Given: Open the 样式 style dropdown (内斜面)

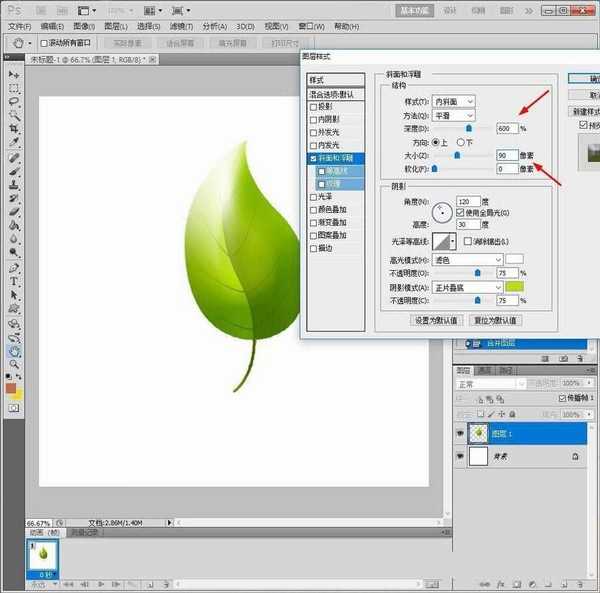Looking at the screenshot, I should coord(456,102).
